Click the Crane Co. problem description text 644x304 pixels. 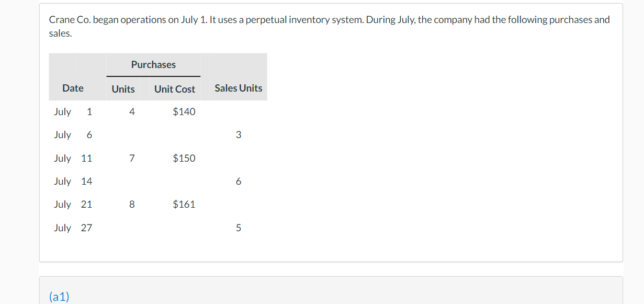click(x=329, y=27)
